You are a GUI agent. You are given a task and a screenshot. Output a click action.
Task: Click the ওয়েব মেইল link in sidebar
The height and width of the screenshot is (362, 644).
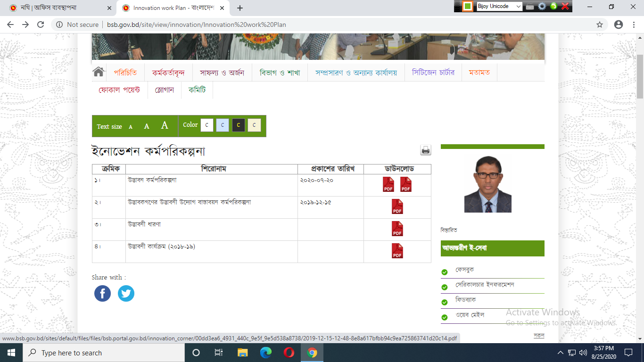pos(470,315)
